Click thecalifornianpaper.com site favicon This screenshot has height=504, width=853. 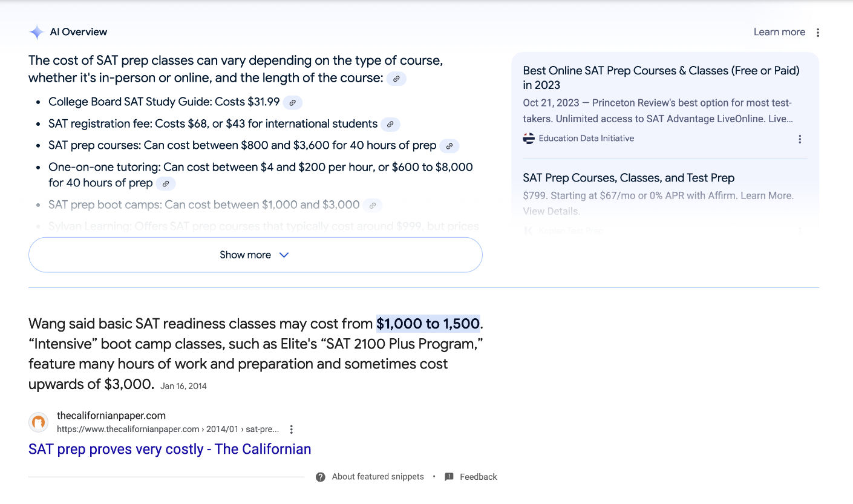click(39, 422)
